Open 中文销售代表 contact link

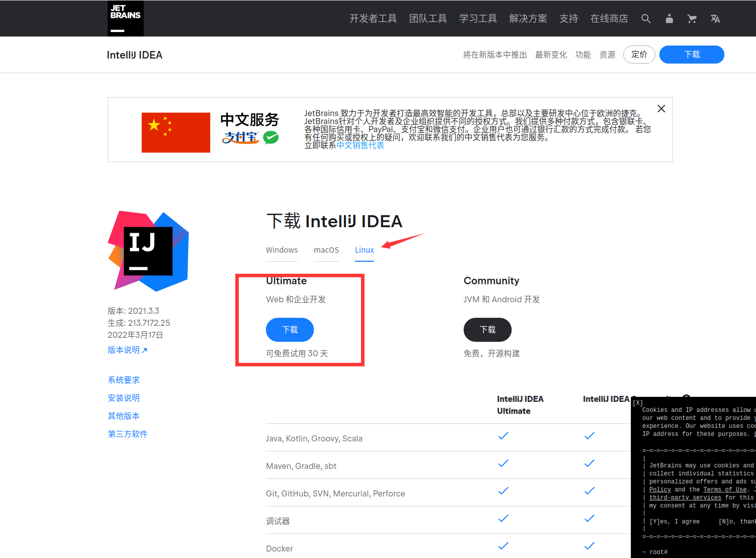point(360,145)
